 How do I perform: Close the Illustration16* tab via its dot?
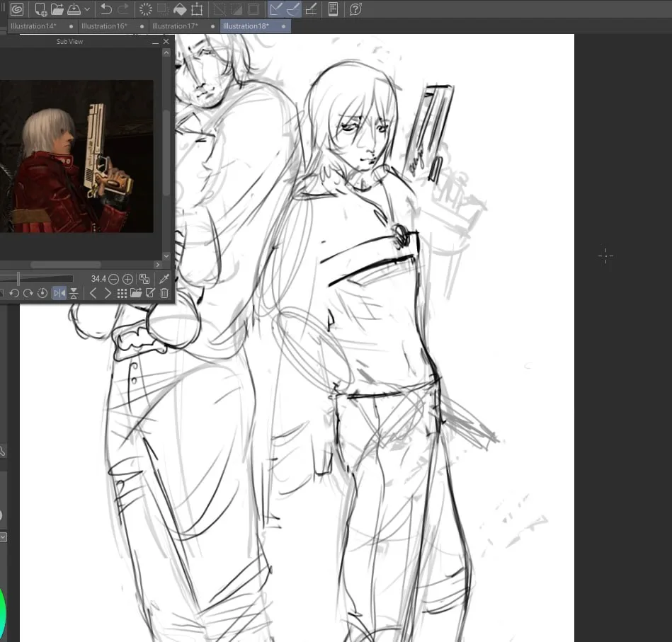pos(142,27)
